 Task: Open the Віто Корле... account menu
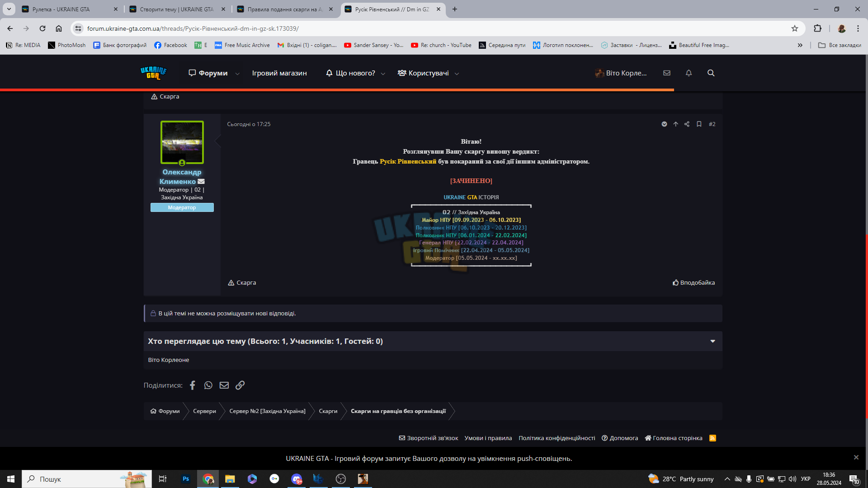(x=621, y=73)
